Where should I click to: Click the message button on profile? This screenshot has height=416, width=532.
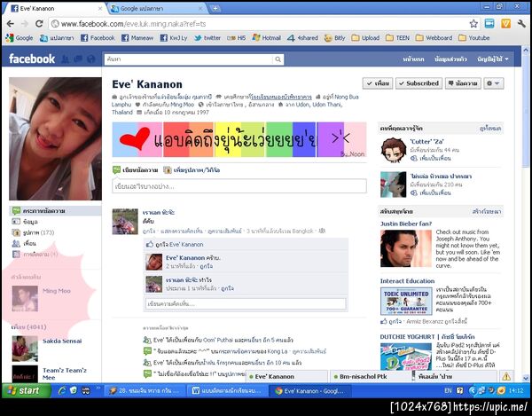[463, 83]
